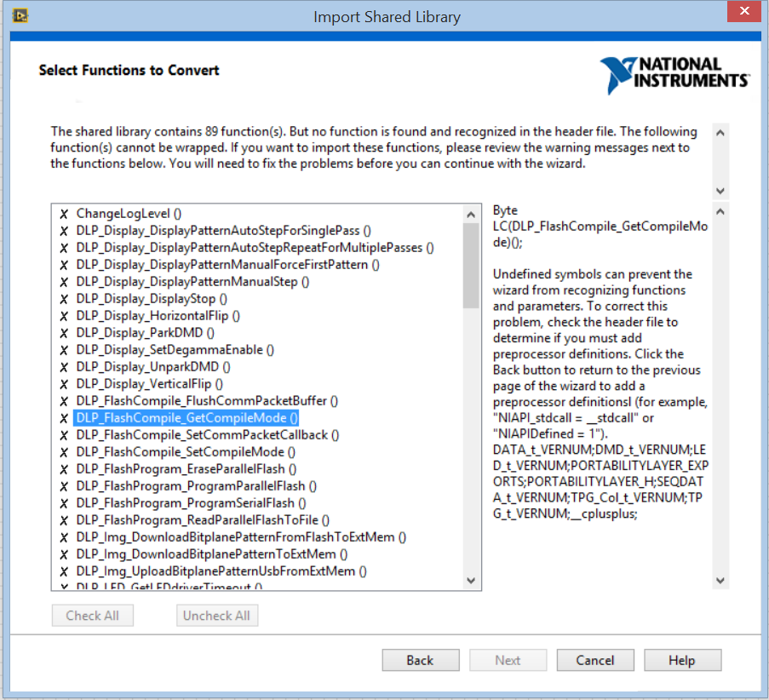Toggle the X mark beside ChangeLogLevel
Screen dimensions: 769x700
point(64,214)
